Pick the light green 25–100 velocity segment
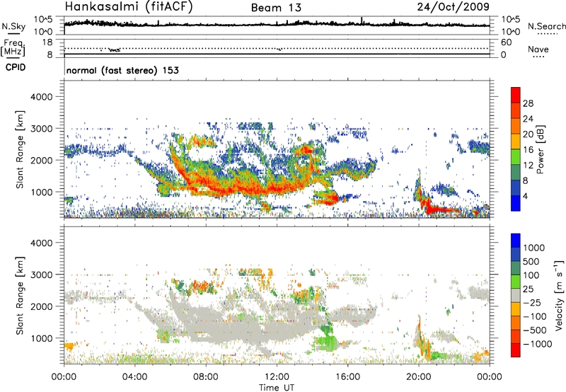The width and height of the screenshot is (566, 392). [516, 282]
